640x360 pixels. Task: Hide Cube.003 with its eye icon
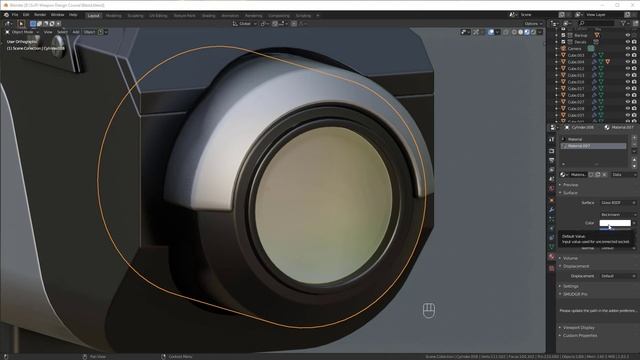[x=628, y=55]
